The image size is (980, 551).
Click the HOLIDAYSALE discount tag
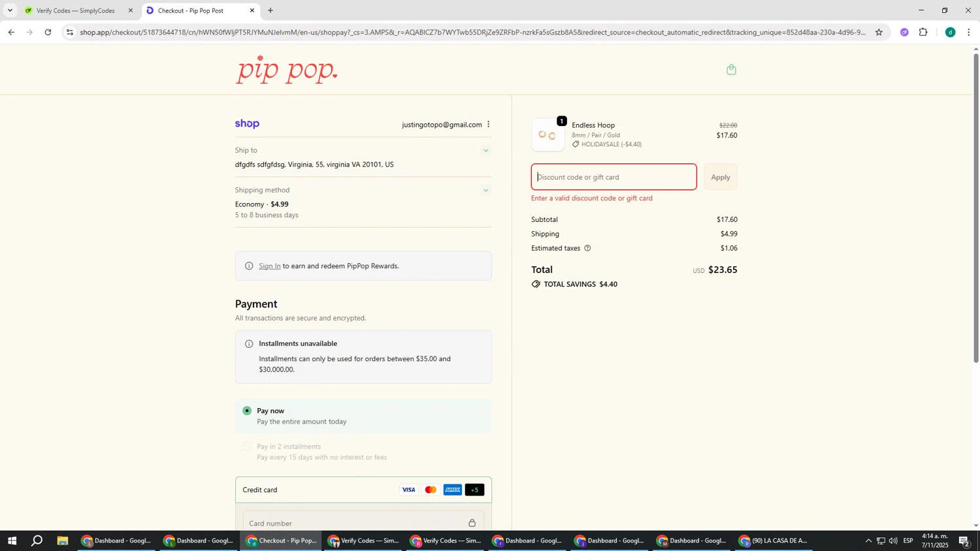click(607, 144)
